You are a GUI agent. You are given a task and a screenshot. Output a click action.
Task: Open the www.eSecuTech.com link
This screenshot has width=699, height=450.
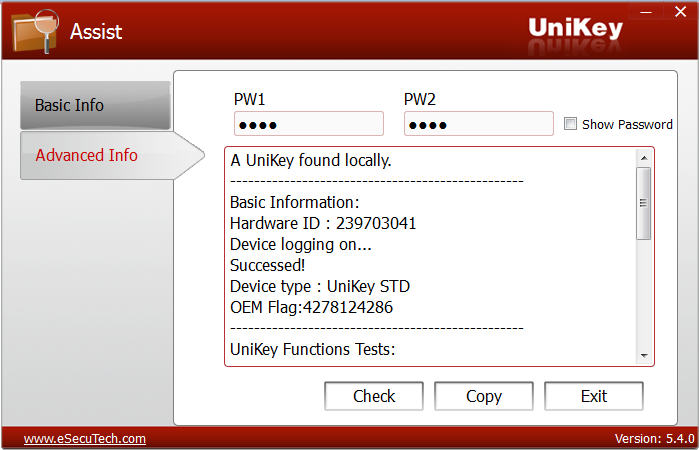coord(85,439)
